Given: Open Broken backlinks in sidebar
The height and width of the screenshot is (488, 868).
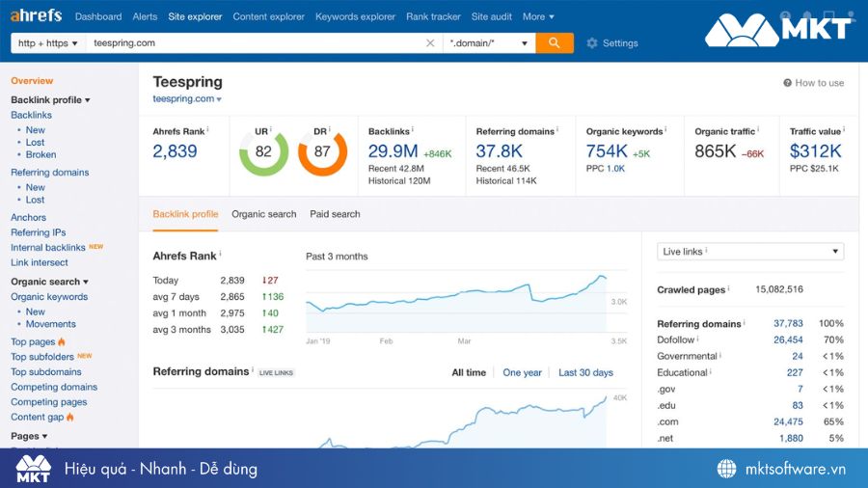Looking at the screenshot, I should (x=41, y=154).
